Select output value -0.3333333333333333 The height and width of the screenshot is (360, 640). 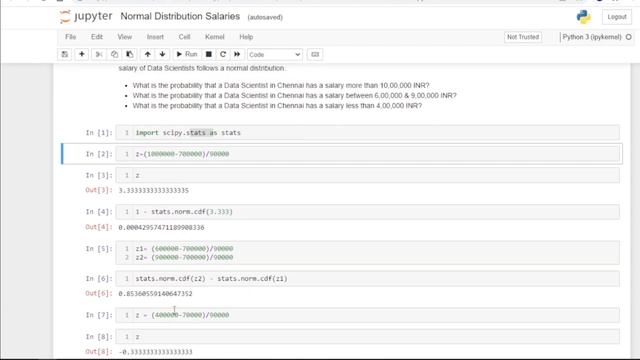[155, 352]
